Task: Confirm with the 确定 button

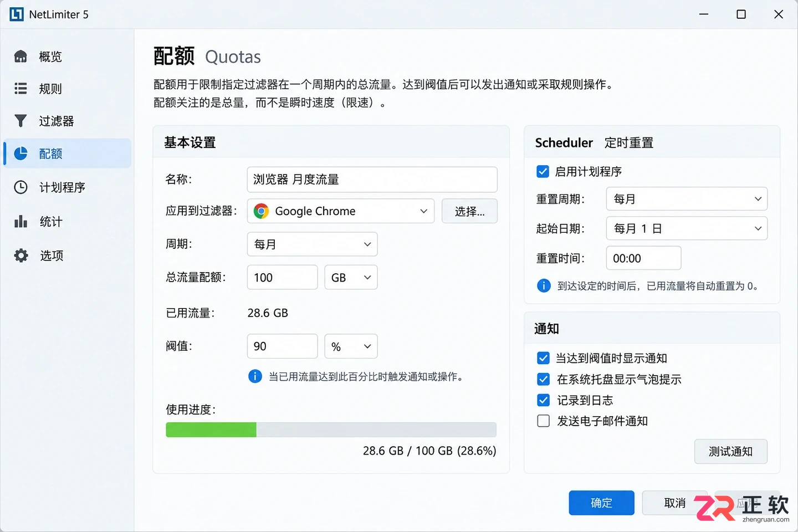Action: point(601,503)
